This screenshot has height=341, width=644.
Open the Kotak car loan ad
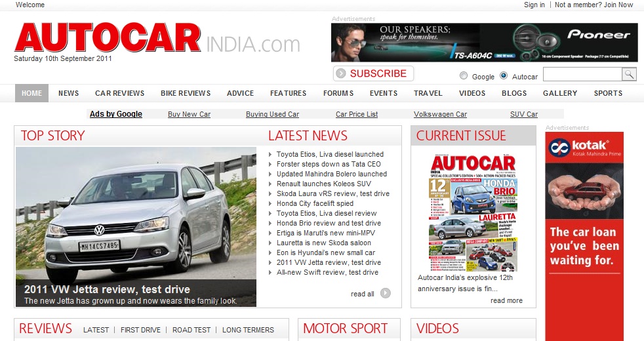tap(584, 236)
